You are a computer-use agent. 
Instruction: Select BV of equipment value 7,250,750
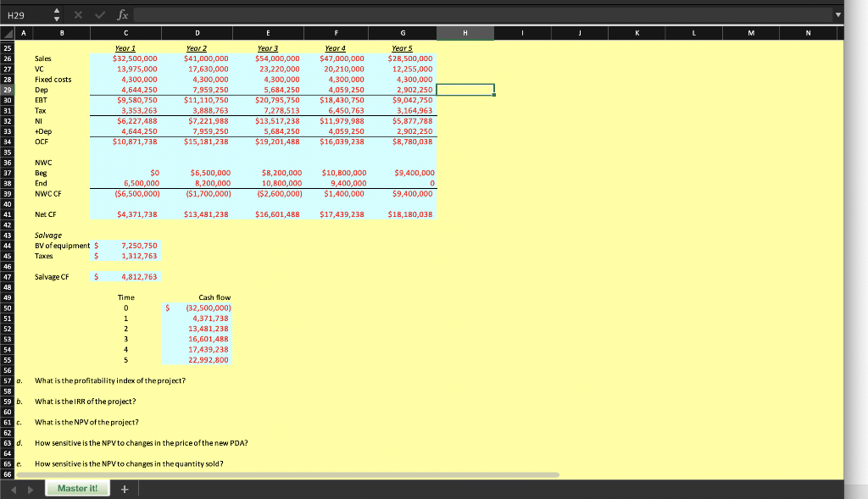point(139,246)
